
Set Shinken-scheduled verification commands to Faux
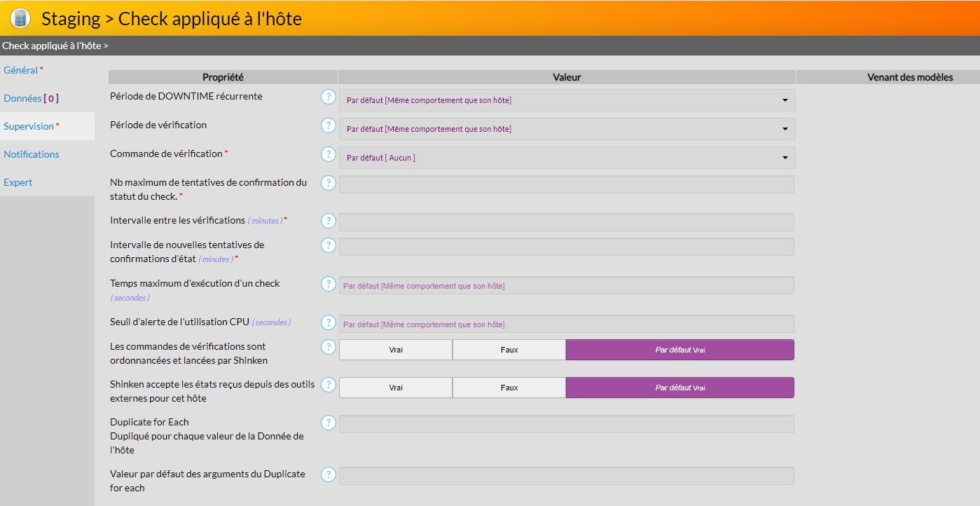click(509, 350)
